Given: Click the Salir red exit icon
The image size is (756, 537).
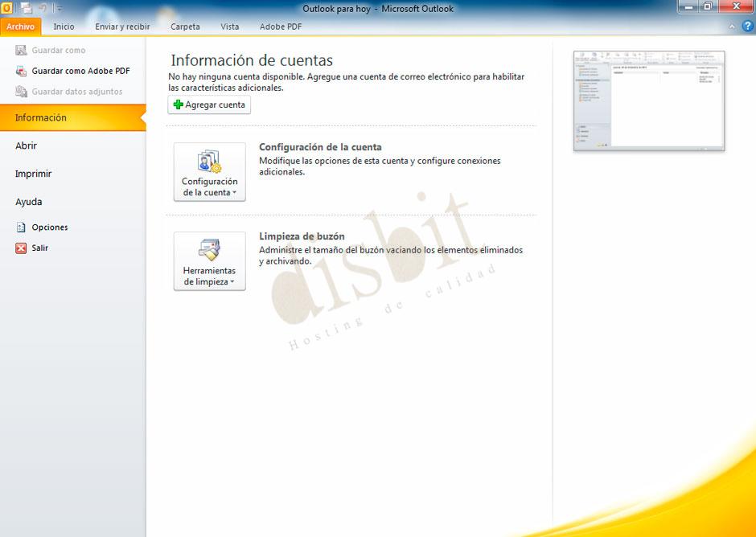Looking at the screenshot, I should click(20, 248).
